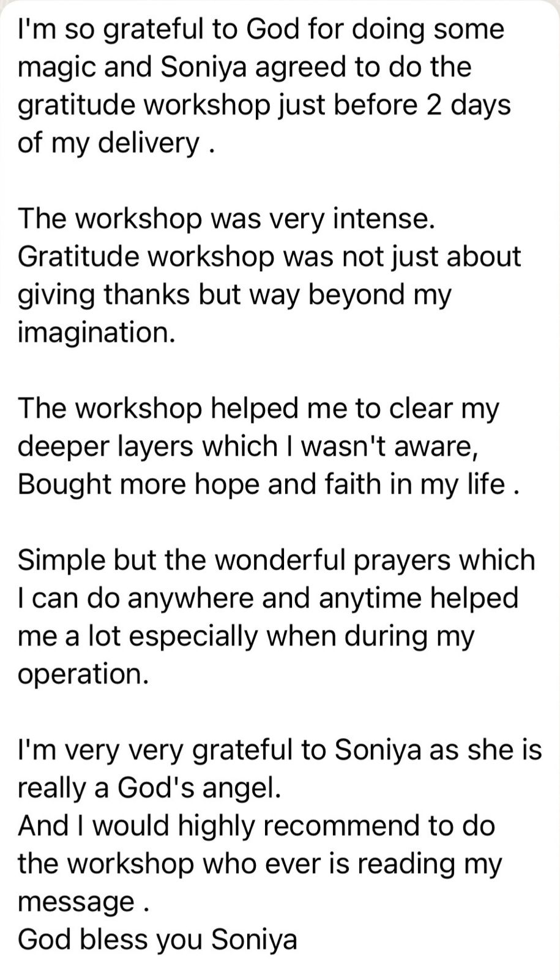Click the word "imagination."
This screenshot has width=560, height=980.
point(96,333)
